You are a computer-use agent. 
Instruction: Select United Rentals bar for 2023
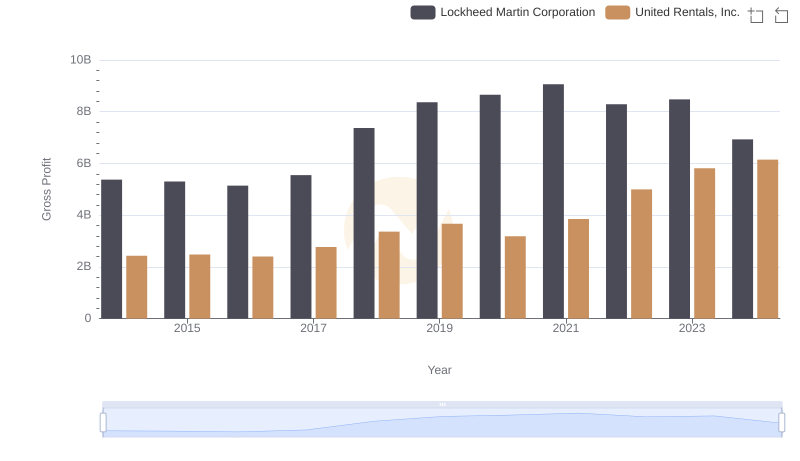705,243
